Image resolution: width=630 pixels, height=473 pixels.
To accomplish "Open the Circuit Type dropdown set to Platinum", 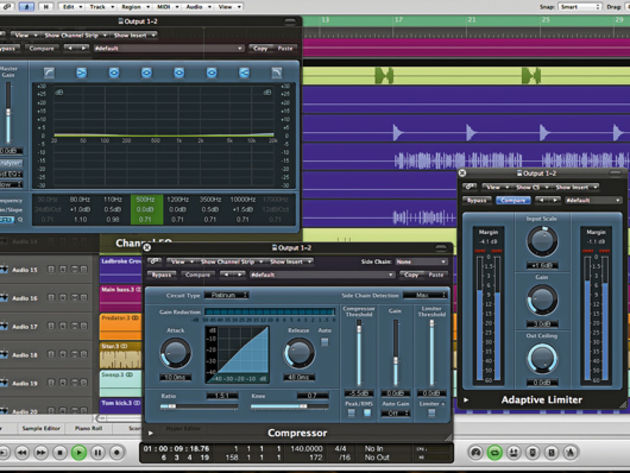I will point(227,295).
